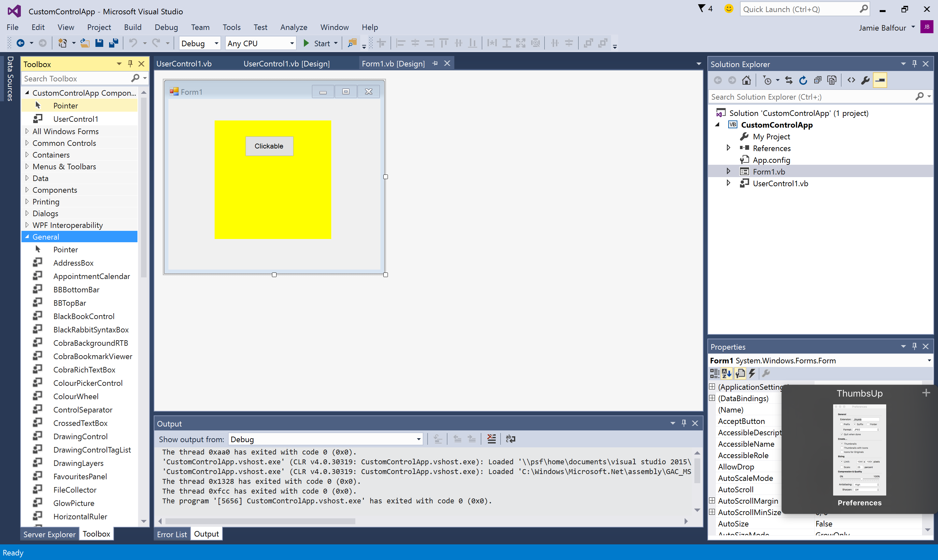Image resolution: width=938 pixels, height=560 pixels.
Task: Open the View Code icon in Solution Explorer
Action: [851, 80]
